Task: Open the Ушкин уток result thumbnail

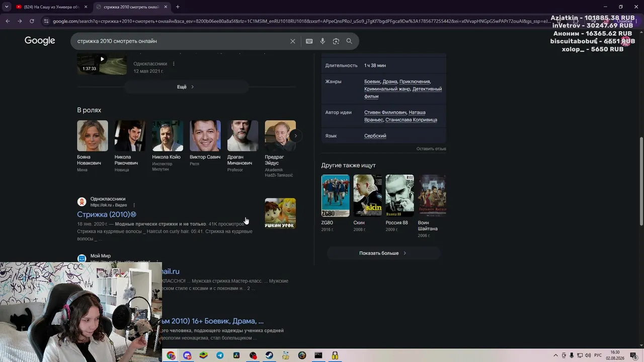Action: [x=280, y=213]
